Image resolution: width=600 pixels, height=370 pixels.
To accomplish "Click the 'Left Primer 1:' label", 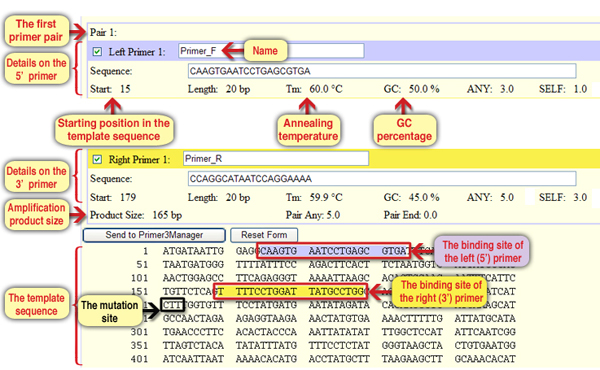I will [x=137, y=52].
